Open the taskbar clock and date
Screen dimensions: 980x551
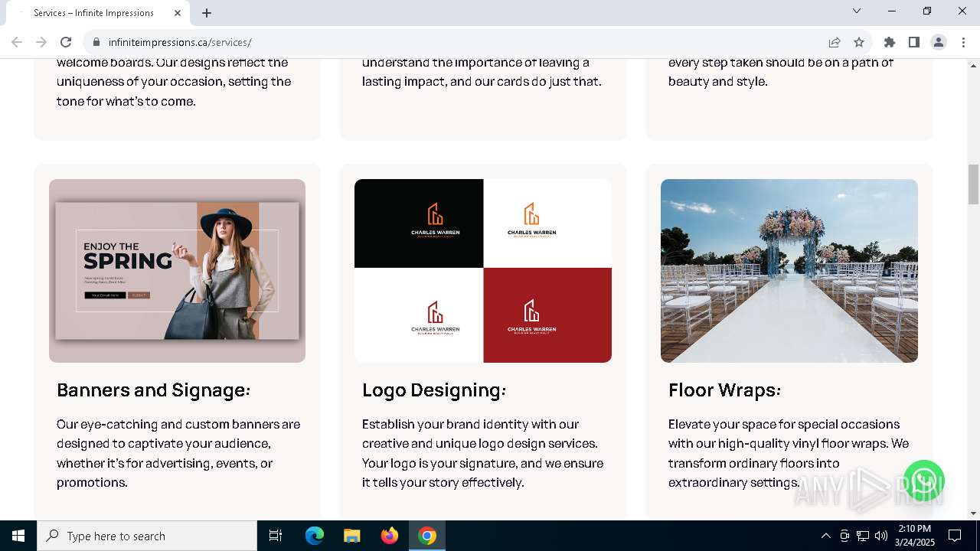pyautogui.click(x=914, y=536)
